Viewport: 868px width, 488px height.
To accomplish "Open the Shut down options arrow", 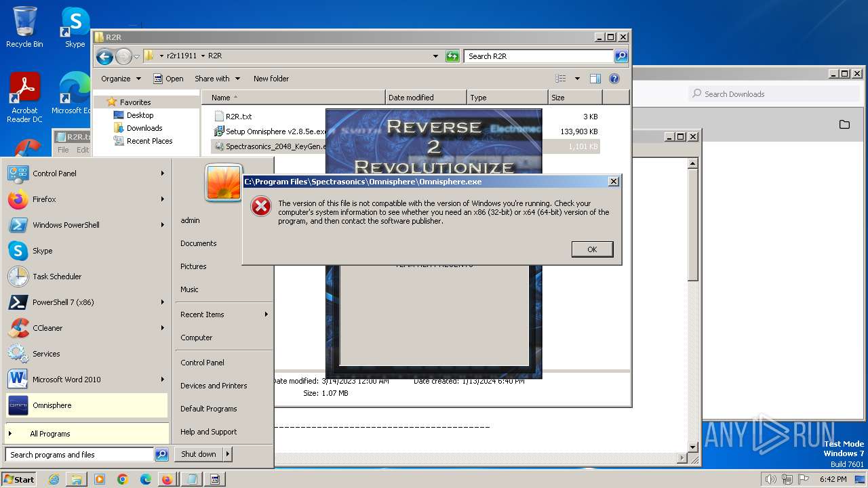I will coord(228,454).
